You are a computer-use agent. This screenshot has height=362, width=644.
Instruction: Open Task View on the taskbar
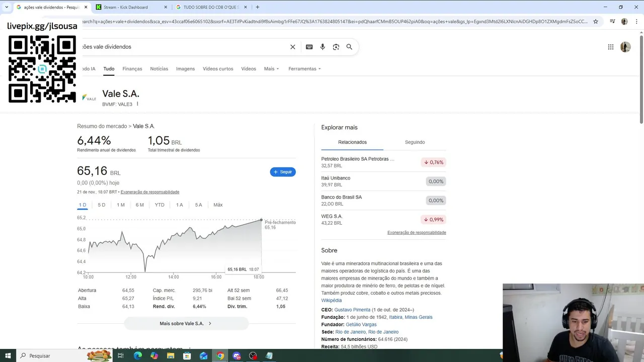tap(121, 355)
